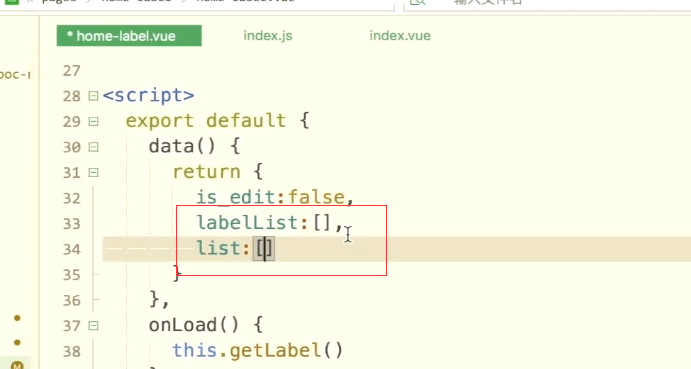Click line number 33 in the gutter

(x=71, y=224)
